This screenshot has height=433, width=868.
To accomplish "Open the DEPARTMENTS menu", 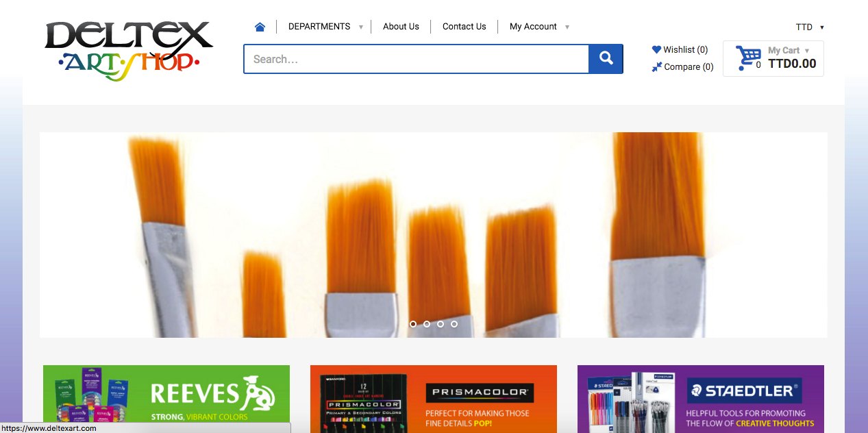I will [x=319, y=27].
